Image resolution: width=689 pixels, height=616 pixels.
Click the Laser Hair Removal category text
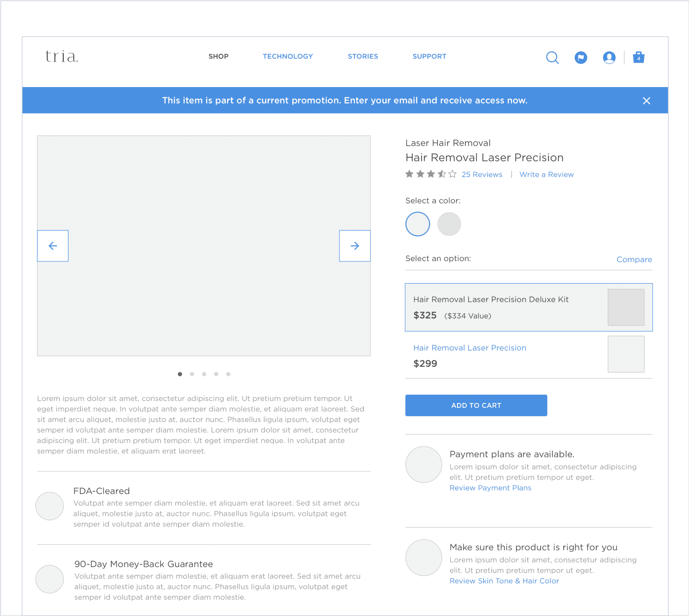tap(448, 143)
